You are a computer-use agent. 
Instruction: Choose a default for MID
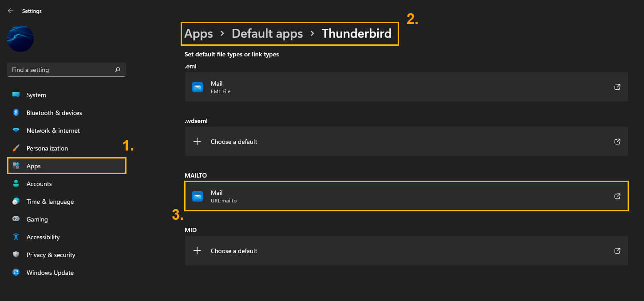406,251
